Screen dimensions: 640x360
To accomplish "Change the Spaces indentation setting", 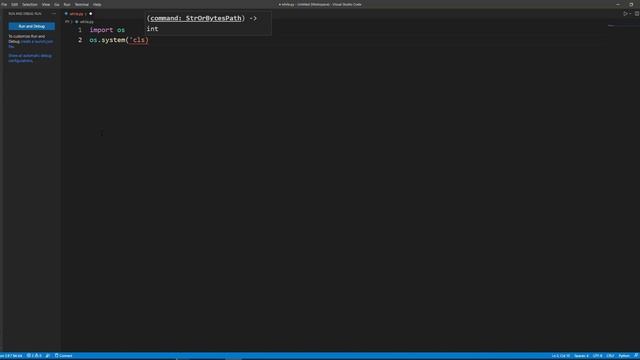I will 581,356.
